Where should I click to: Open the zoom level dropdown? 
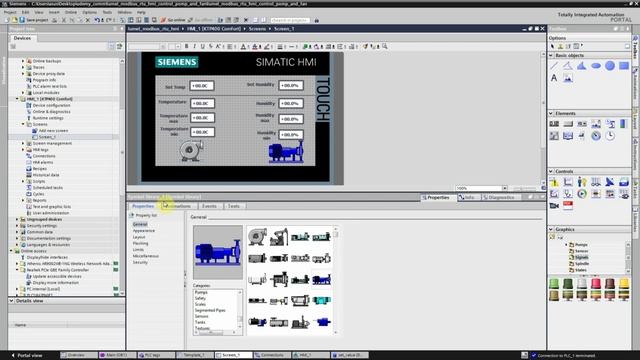coord(504,188)
